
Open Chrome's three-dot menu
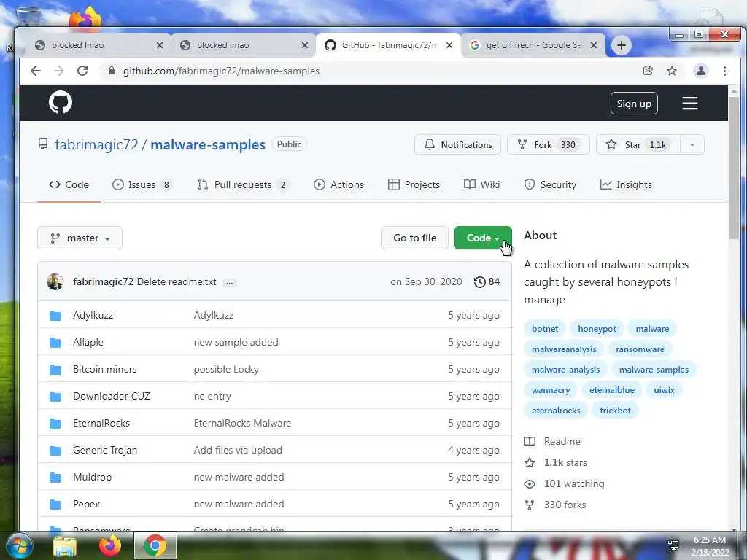click(x=724, y=71)
